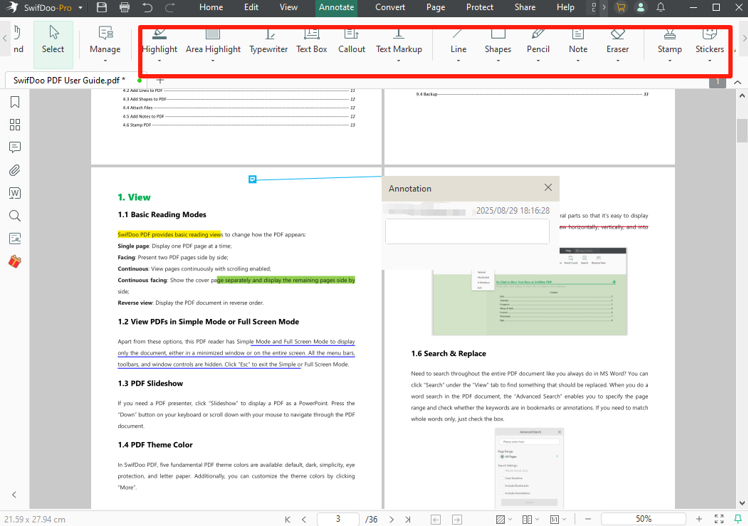Select the Stickers tool
748x526 pixels.
click(x=709, y=44)
